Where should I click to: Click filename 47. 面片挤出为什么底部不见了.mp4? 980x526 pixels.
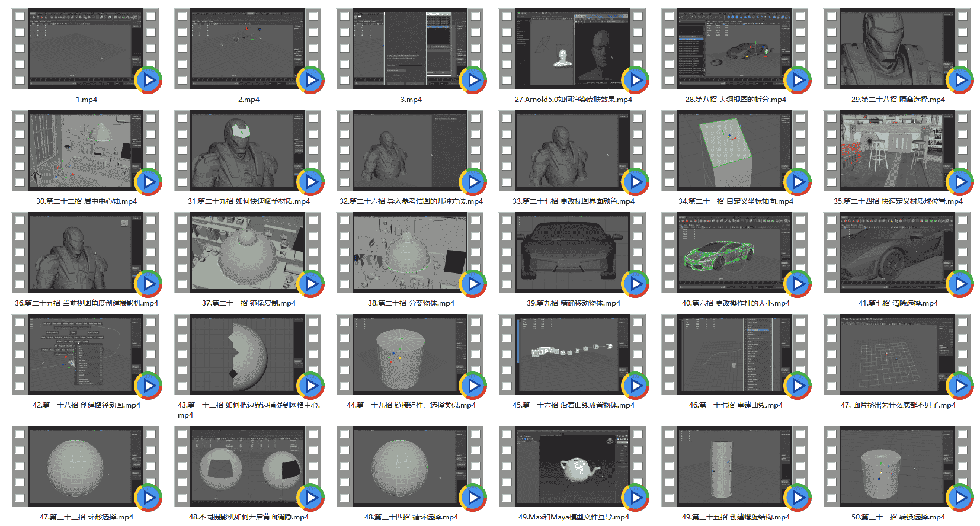point(898,405)
